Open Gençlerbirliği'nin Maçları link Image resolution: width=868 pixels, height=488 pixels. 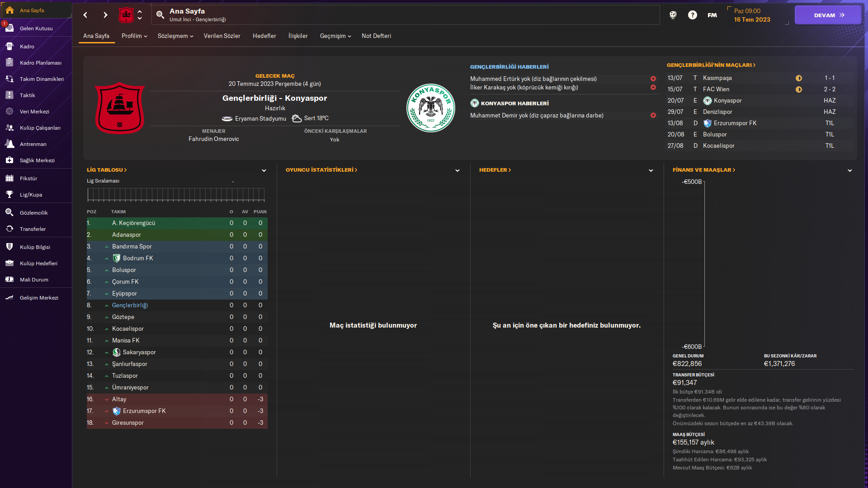click(x=711, y=65)
